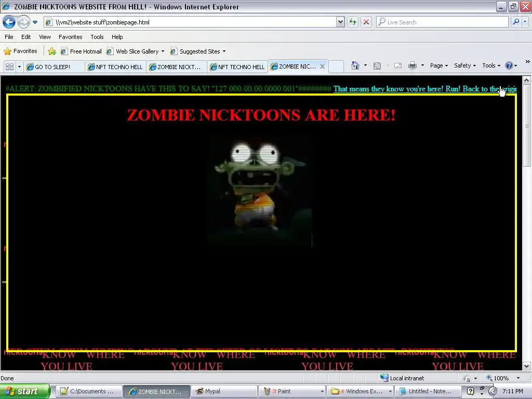Open the Edit menu
This screenshot has height=399, width=532.
(26, 37)
